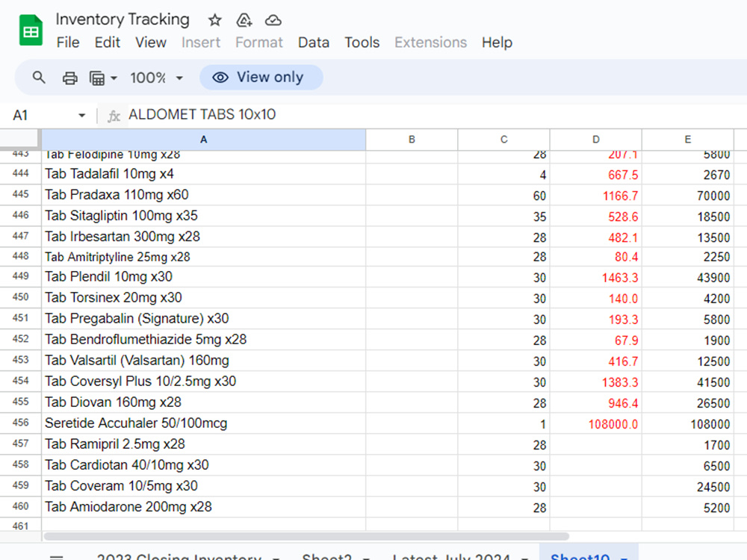This screenshot has width=747, height=560.
Task: Switch to the Latest July 2024 tab
Action: pos(451,556)
